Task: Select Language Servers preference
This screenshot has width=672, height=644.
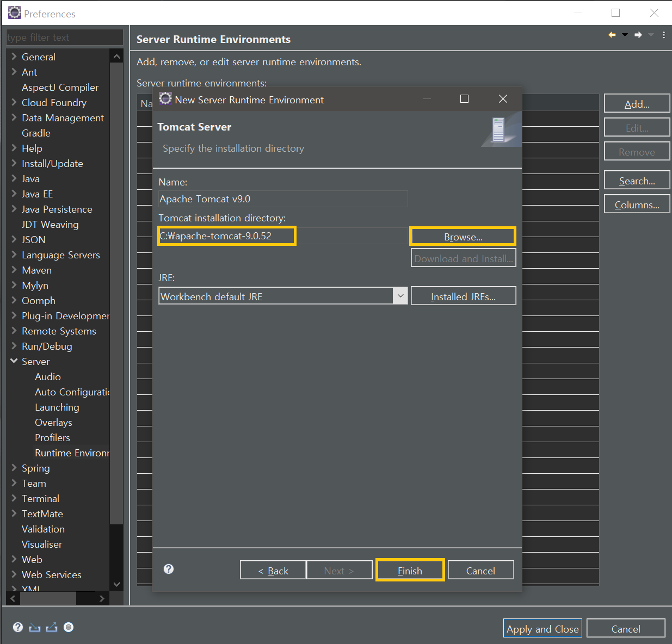Action: [60, 255]
